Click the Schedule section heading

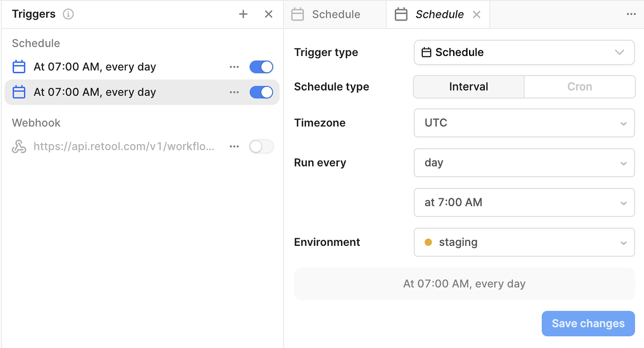tap(36, 43)
